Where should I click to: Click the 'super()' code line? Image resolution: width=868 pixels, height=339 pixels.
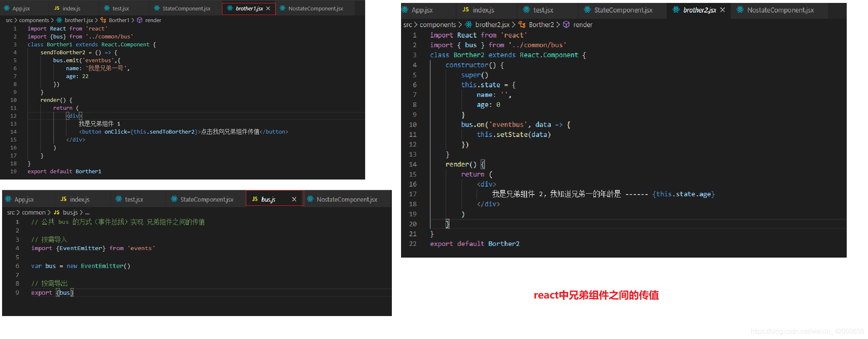(x=474, y=75)
